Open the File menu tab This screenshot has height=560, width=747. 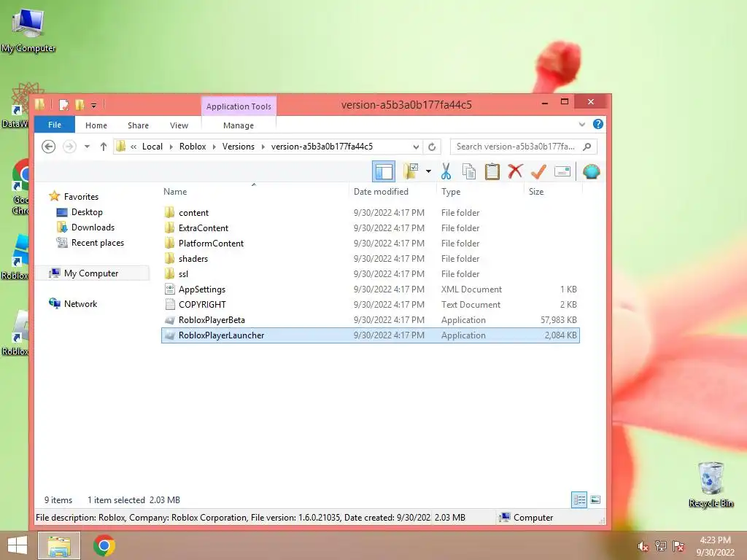coord(55,125)
